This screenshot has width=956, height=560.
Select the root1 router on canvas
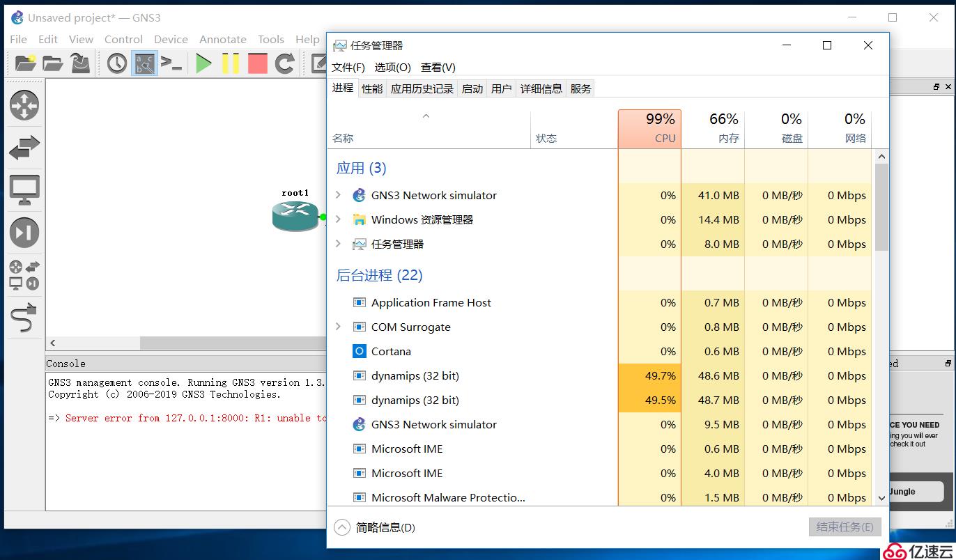pos(295,216)
